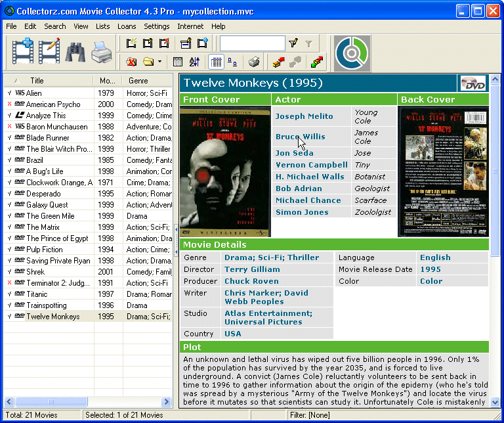Sort by the Title column header
Image resolution: width=504 pixels, height=423 pixels.
pos(49,80)
